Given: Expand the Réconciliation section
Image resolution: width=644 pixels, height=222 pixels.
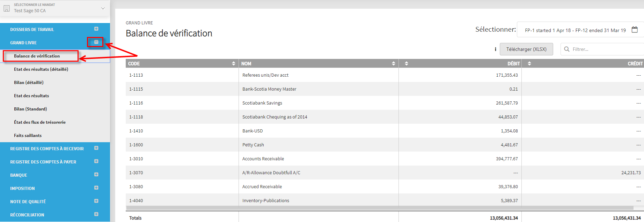Looking at the screenshot, I should tap(96, 214).
